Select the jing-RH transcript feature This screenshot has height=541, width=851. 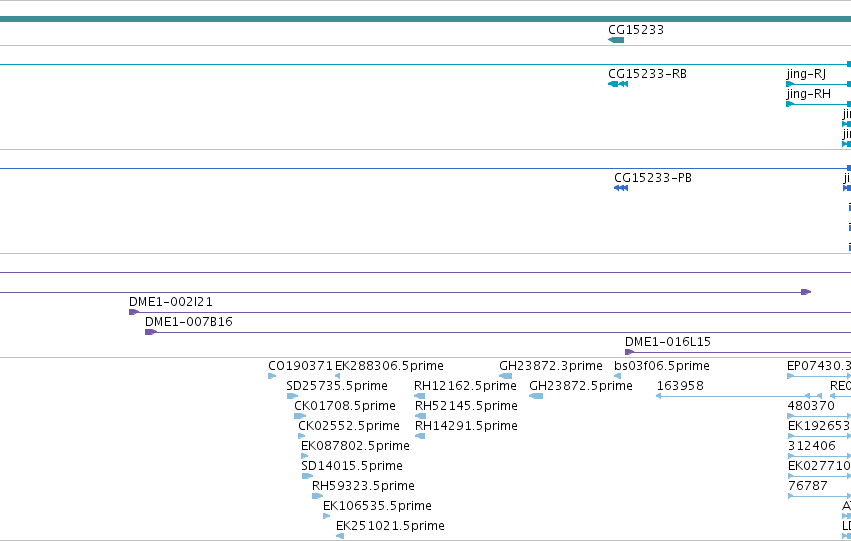tap(818, 104)
